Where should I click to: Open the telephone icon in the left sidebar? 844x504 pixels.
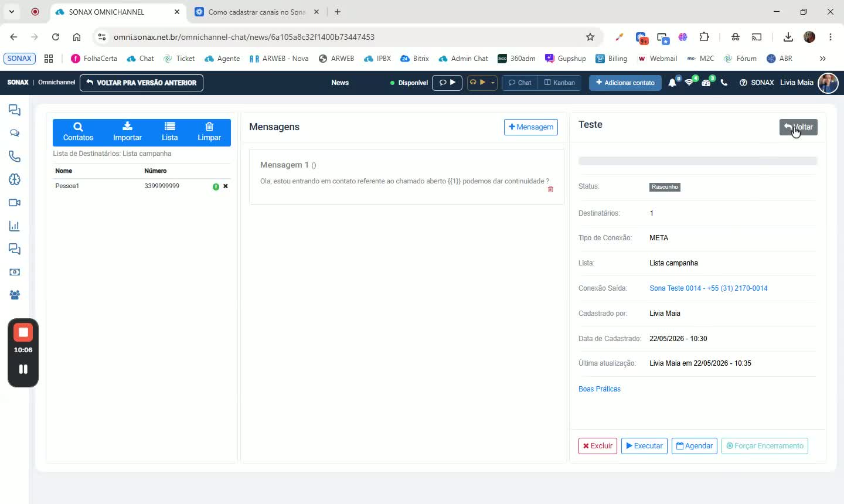pyautogui.click(x=15, y=156)
